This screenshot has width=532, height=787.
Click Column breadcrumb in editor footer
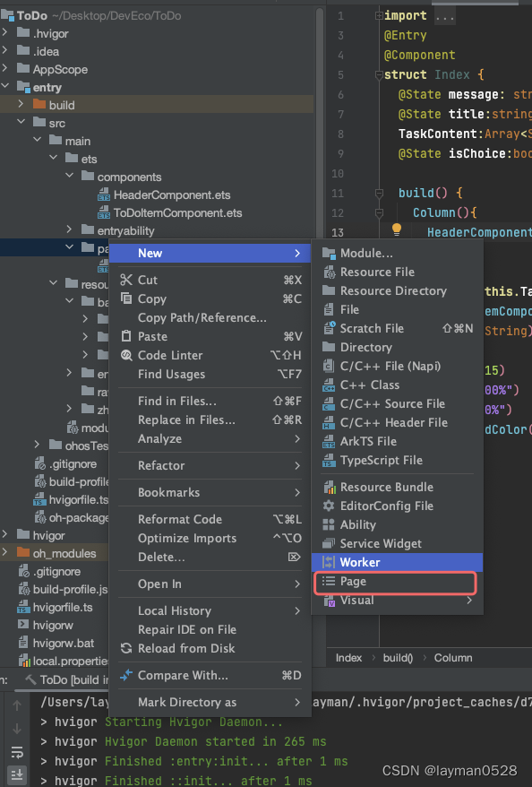453,658
